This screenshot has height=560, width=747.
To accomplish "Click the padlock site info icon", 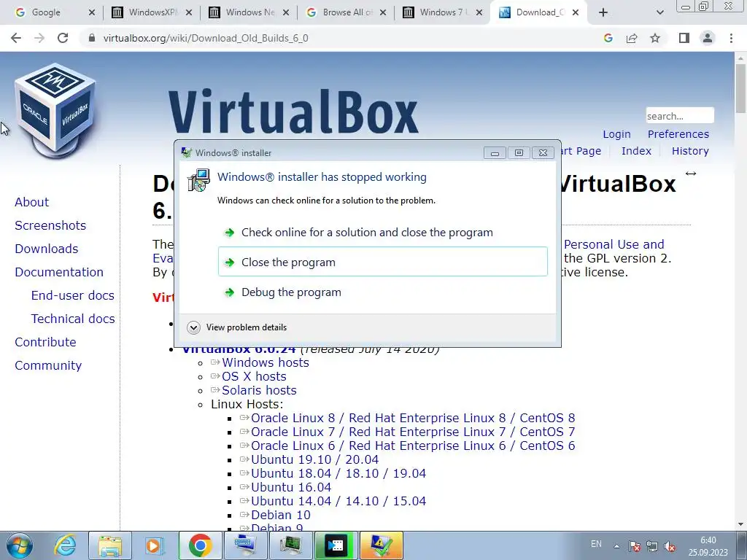I will pos(92,38).
